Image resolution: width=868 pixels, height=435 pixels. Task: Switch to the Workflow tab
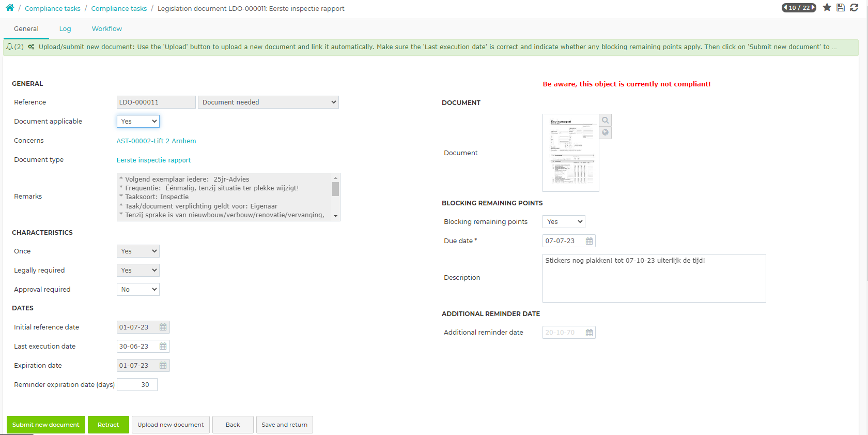click(x=107, y=29)
